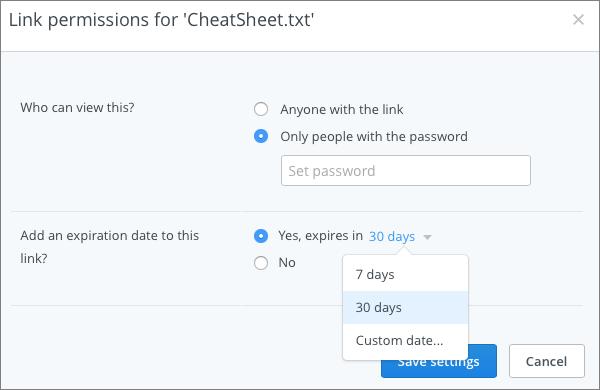Viewport: 600px width, 390px height.
Task: Select 'Only people with the password' option
Action: pyautogui.click(x=261, y=136)
